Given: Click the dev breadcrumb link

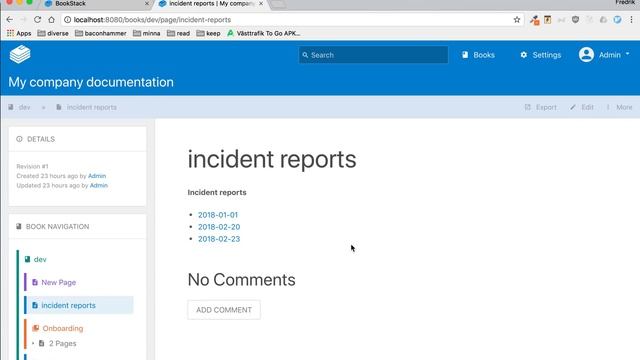Looking at the screenshot, I should [19, 107].
